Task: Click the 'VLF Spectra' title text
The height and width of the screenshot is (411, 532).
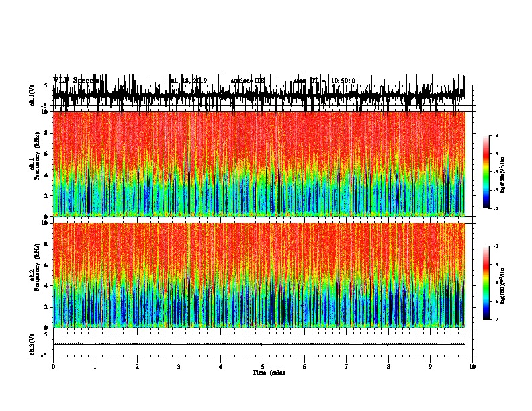Action: tap(77, 81)
